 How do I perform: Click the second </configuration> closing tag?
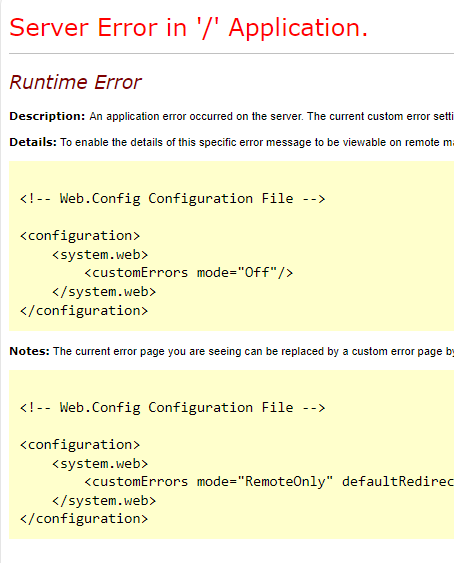point(84,519)
